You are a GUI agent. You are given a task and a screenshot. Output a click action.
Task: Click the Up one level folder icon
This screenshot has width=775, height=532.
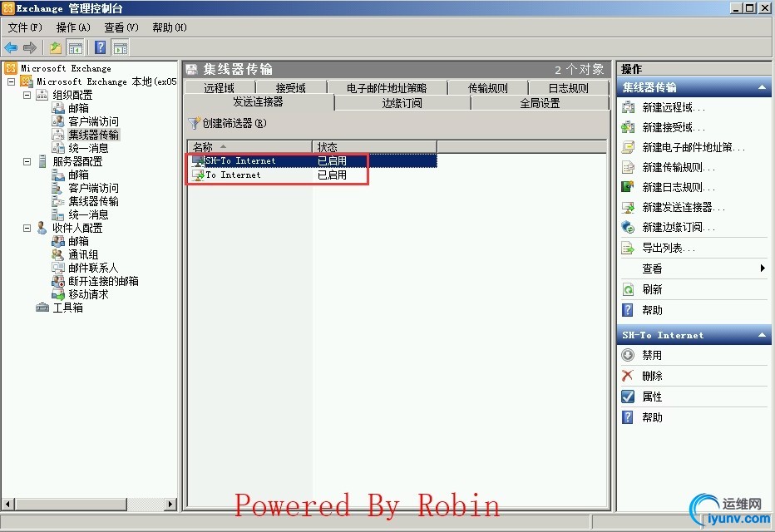coord(56,47)
